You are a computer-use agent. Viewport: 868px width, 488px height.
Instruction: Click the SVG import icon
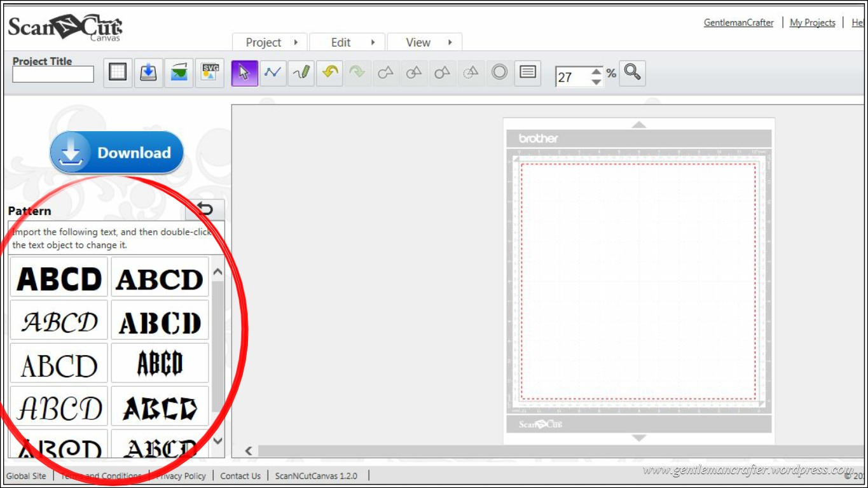[210, 73]
